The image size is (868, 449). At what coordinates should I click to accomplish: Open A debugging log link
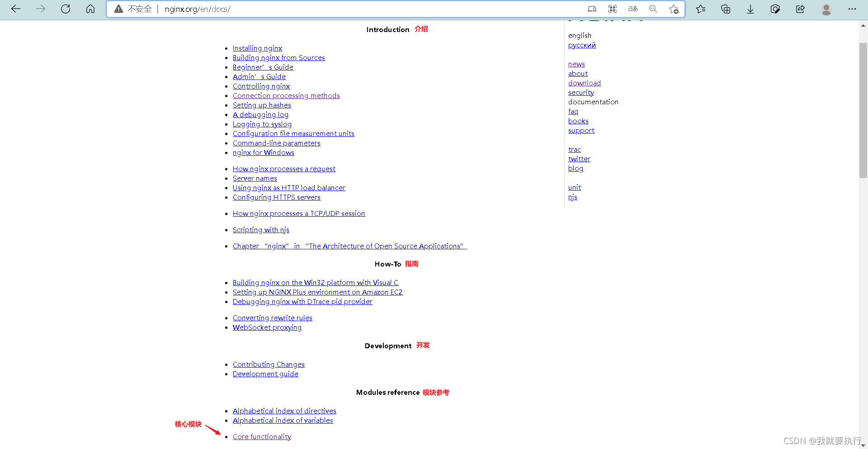[x=260, y=115]
